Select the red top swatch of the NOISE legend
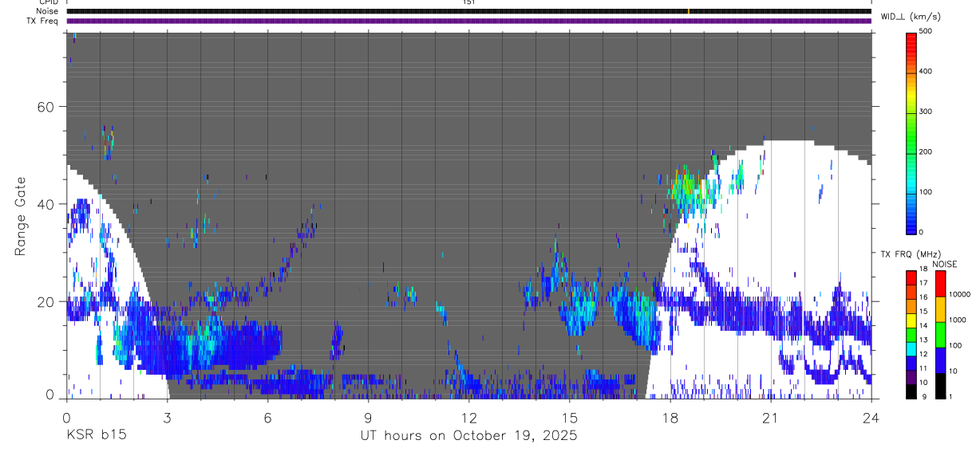 (940, 283)
